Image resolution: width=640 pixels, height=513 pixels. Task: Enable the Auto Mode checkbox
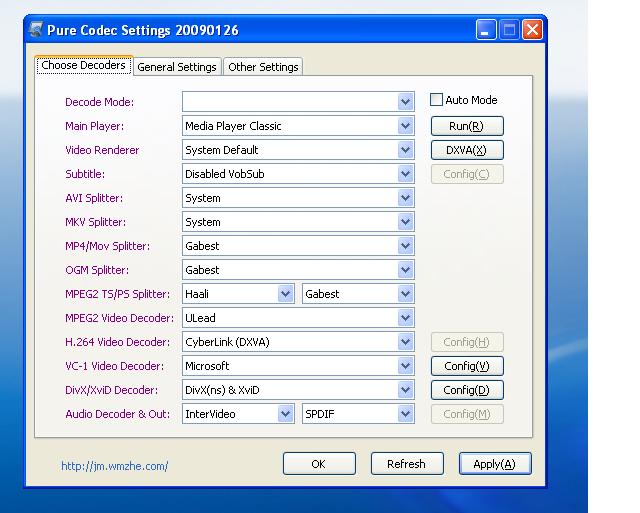point(436,100)
